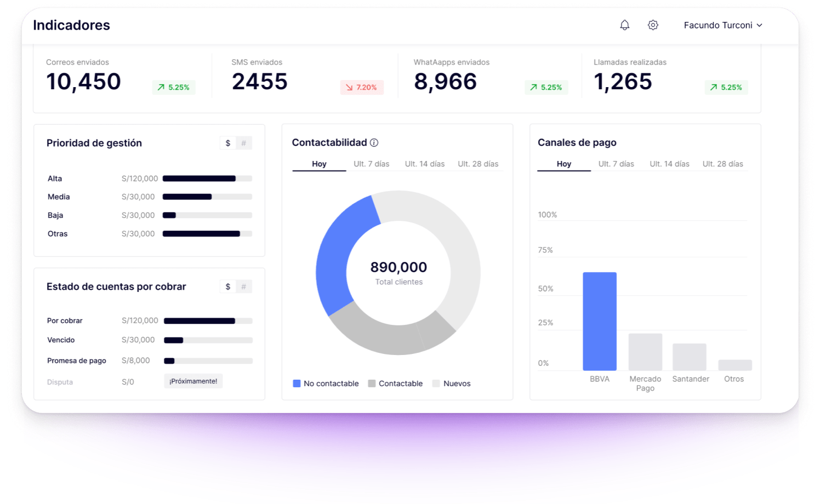This screenshot has width=820, height=504.
Task: Click the info icon next to Contactabilidad
Action: [x=374, y=142]
